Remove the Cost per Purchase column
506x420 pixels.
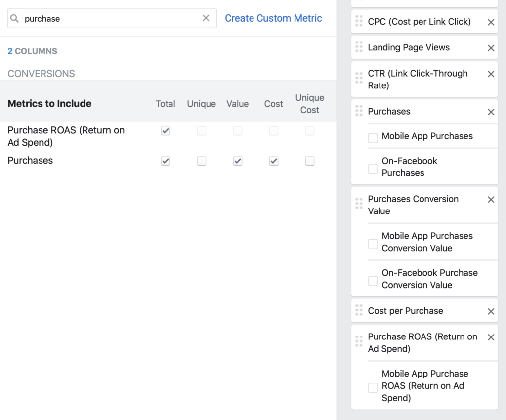[x=491, y=311]
